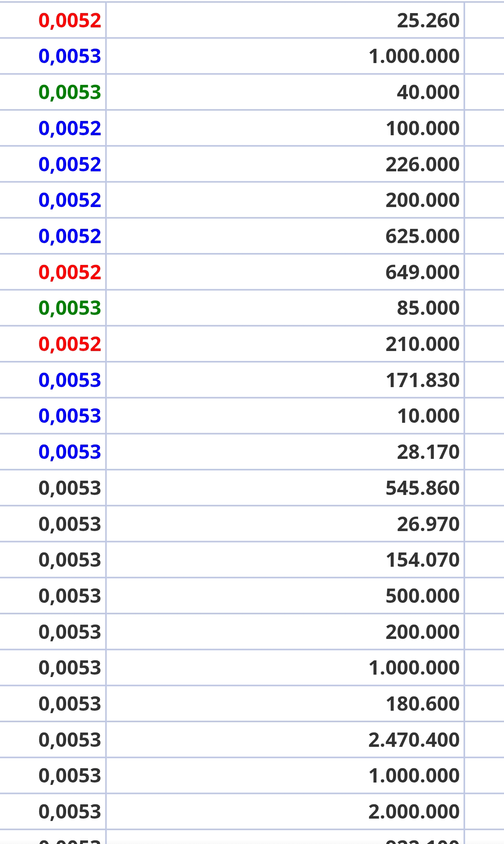Click the 28.170 volume value
The height and width of the screenshot is (844, 504).
(x=428, y=452)
